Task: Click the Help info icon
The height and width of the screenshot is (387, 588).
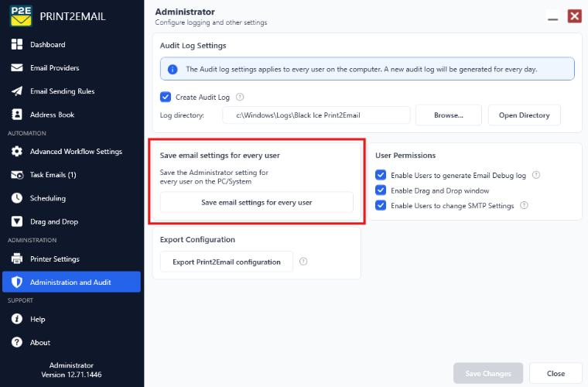Action: [x=17, y=319]
